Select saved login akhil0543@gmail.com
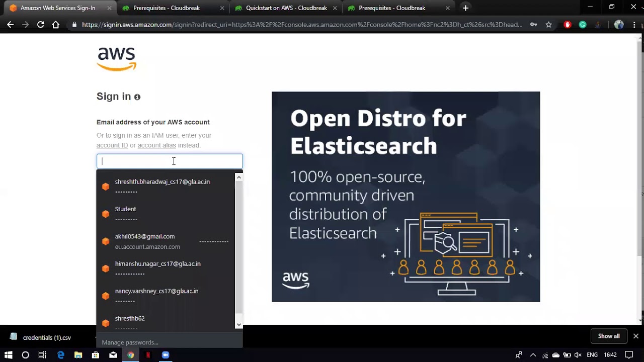This screenshot has width=644, height=362. 166,241
